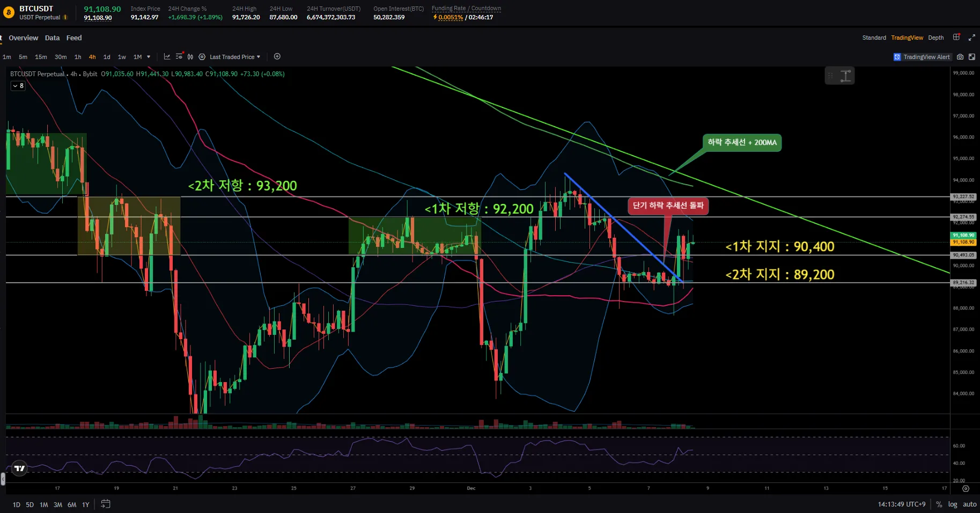980x513 pixels.
Task: Toggle log scale on price axis
Action: pyautogui.click(x=953, y=504)
